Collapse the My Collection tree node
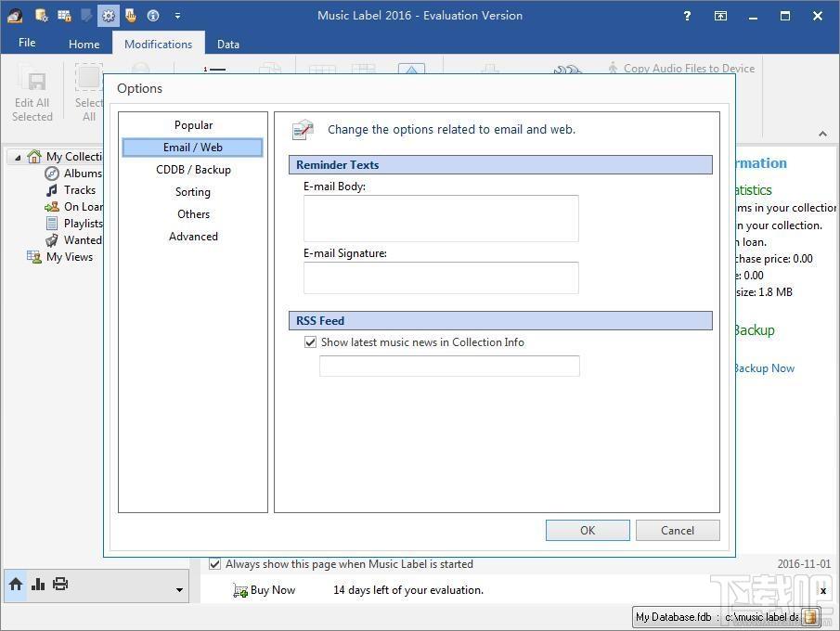Viewport: 840px width, 631px height. click(18, 158)
